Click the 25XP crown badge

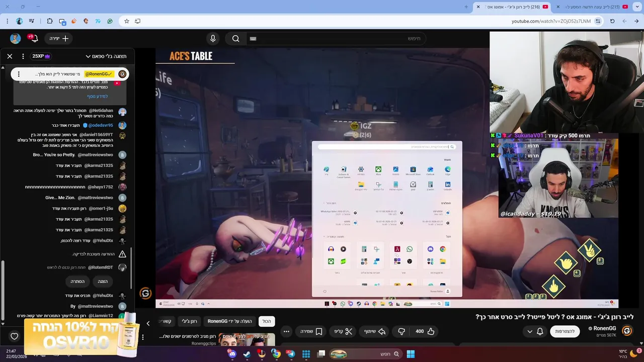click(x=41, y=56)
